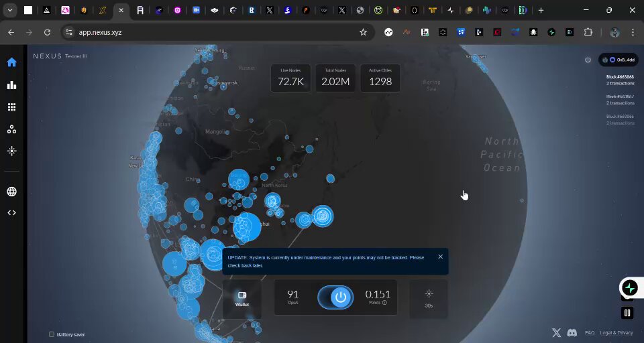Close the active Nexus tab
The image size is (644, 343).
121,11
